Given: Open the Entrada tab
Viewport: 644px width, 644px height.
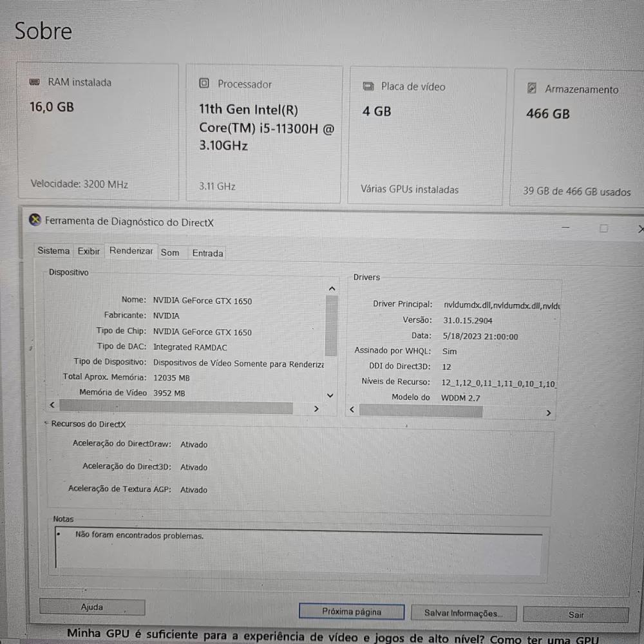Looking at the screenshot, I should tap(207, 253).
